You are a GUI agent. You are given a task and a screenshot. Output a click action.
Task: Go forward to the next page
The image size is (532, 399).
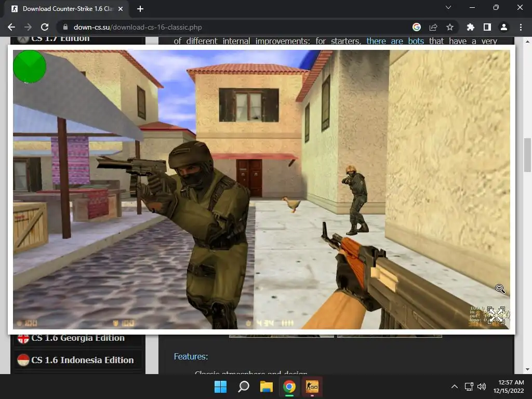28,27
